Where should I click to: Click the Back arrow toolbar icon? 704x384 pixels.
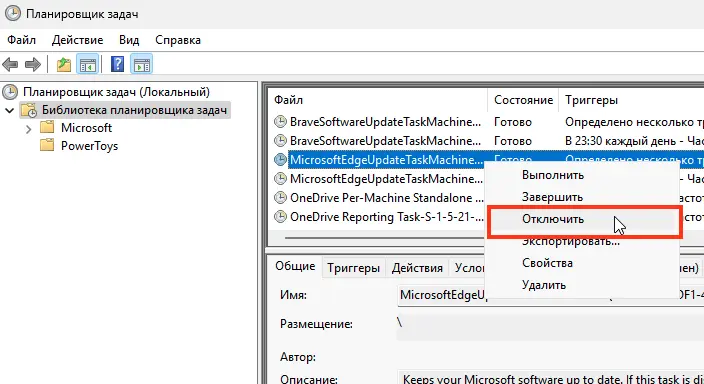click(x=10, y=64)
